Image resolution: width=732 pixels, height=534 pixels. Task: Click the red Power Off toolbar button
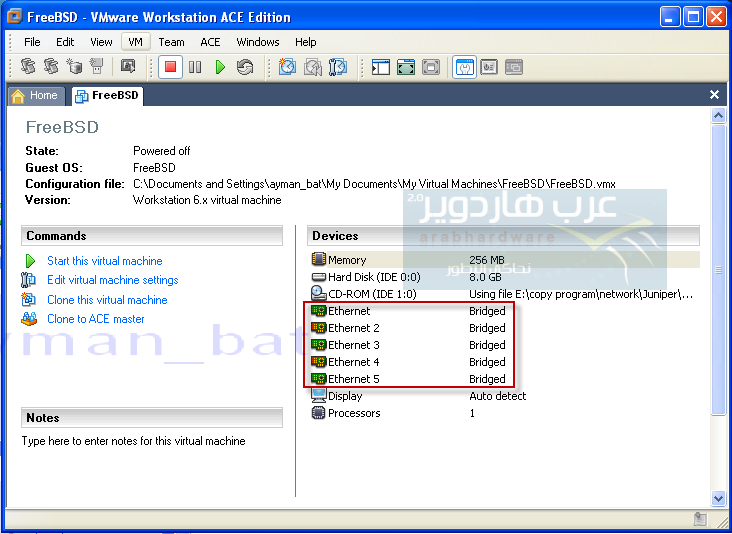[x=170, y=67]
